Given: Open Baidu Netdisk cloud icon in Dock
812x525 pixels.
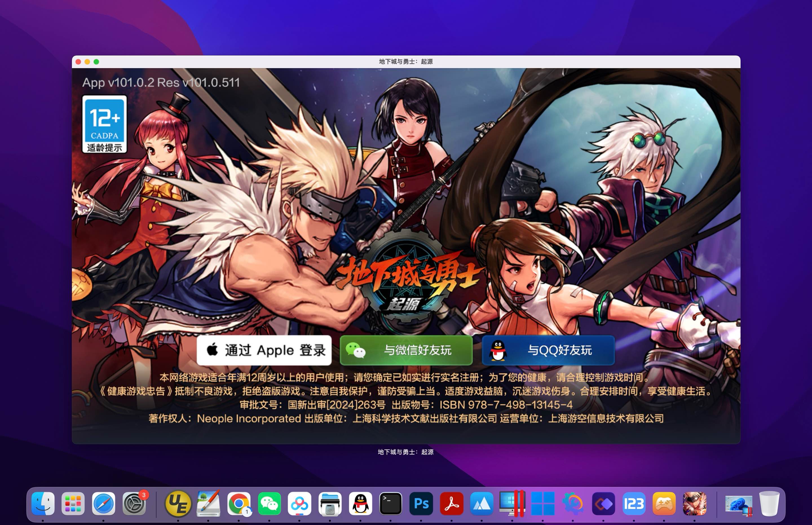Looking at the screenshot, I should tap(299, 504).
